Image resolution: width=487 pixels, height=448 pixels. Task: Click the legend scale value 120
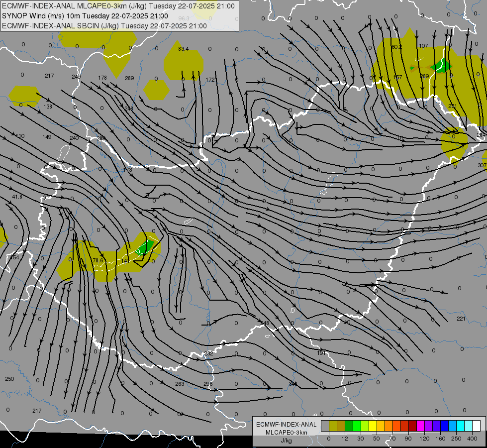[424, 439]
